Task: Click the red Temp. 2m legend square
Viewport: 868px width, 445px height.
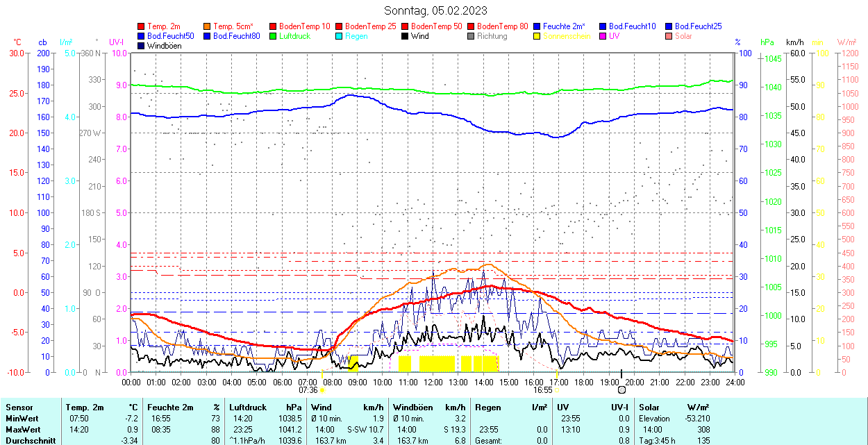Action: [142, 26]
